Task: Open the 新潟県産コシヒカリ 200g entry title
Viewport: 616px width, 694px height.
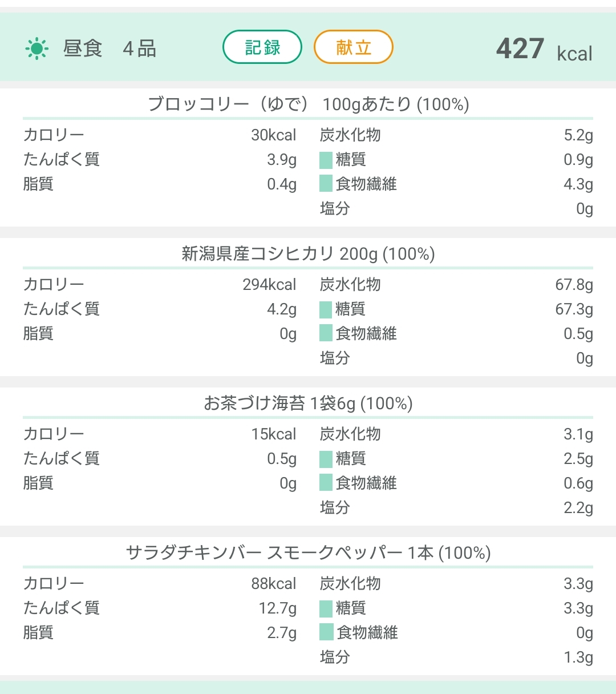Action: tap(308, 254)
